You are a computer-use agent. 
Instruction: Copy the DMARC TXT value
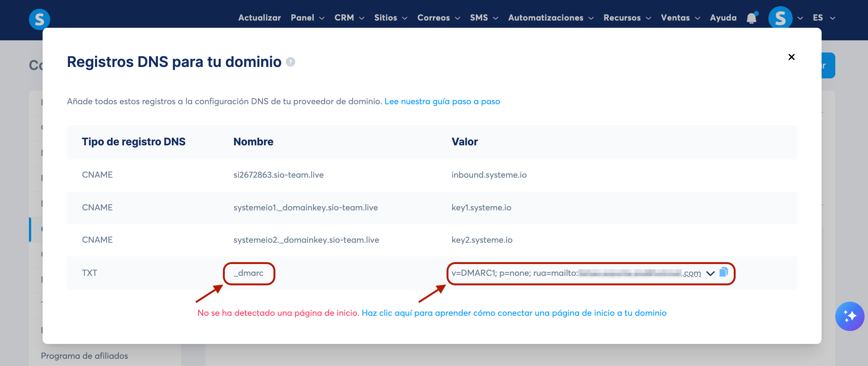point(723,272)
